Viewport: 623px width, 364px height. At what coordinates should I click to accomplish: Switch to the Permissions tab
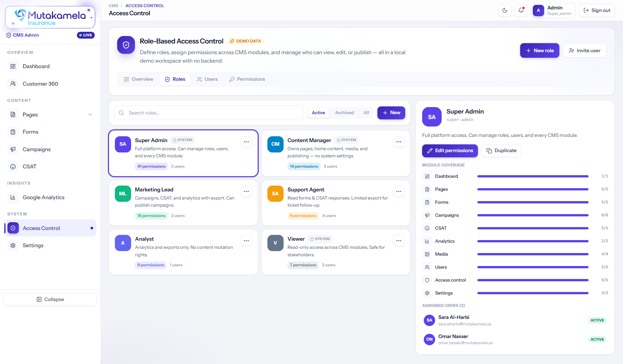247,79
